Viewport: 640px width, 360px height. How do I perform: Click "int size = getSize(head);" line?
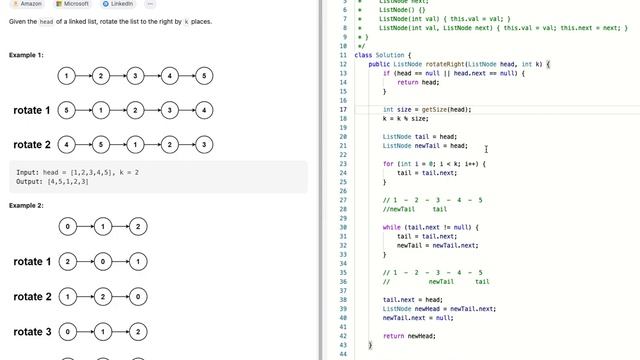(427, 109)
